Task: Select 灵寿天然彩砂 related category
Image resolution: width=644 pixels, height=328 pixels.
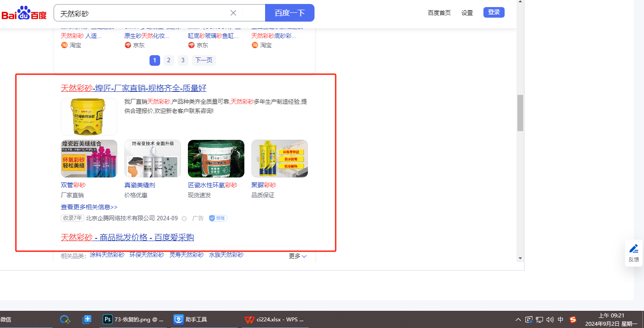Action: [x=187, y=255]
